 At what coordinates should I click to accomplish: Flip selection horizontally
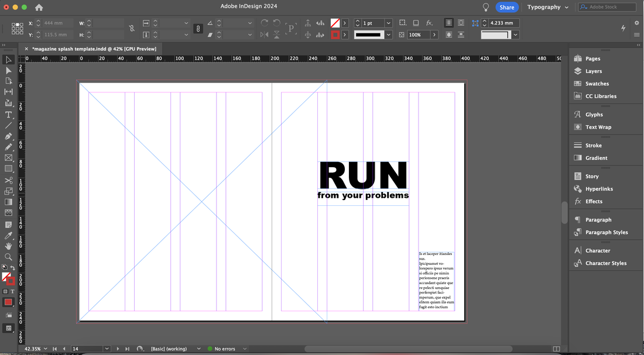click(265, 35)
